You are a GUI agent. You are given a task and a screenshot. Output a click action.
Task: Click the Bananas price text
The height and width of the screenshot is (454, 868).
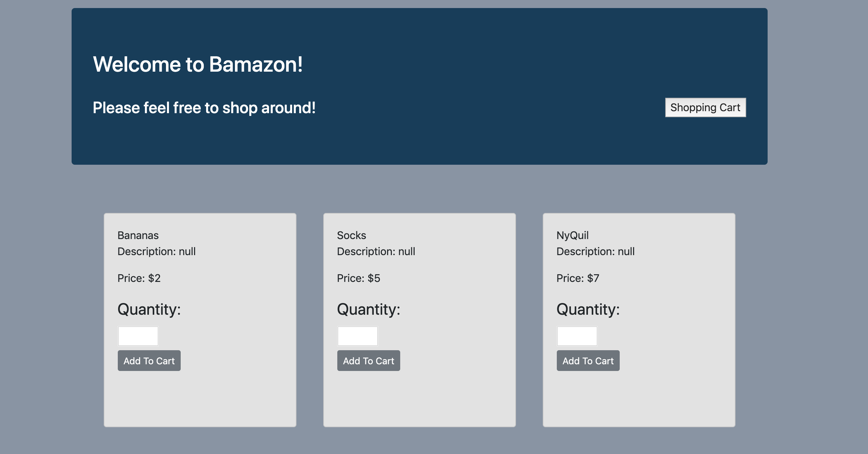click(x=139, y=278)
